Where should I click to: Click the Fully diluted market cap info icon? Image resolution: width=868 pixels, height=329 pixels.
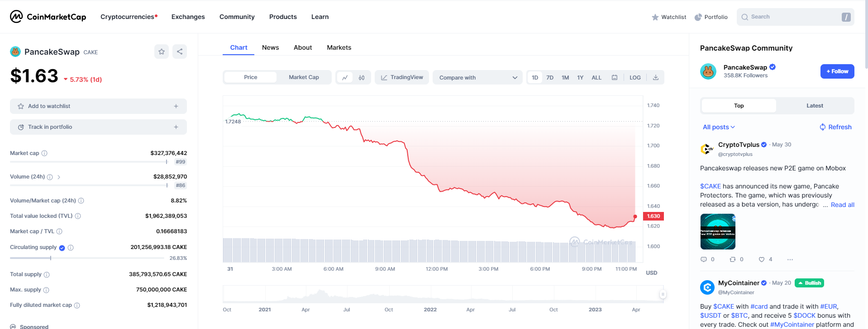(x=77, y=305)
